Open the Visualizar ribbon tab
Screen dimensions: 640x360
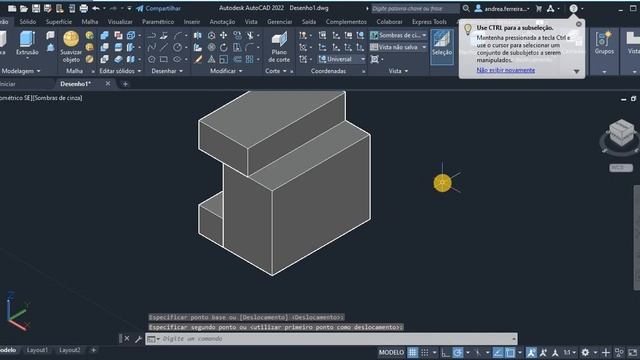120,22
